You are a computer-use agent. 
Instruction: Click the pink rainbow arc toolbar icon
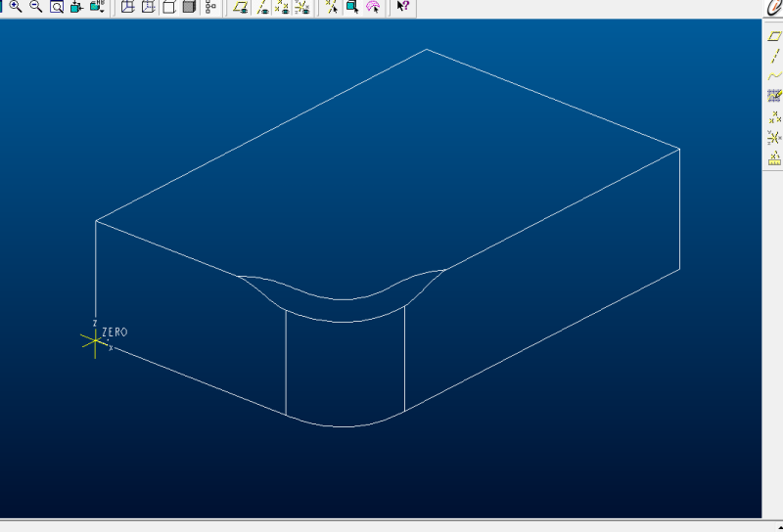[x=373, y=7]
